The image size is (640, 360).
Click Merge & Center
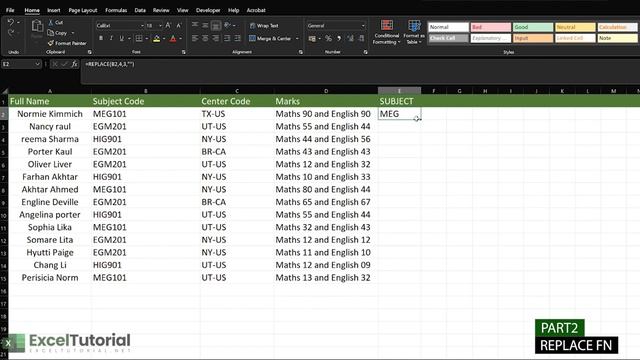[270, 38]
